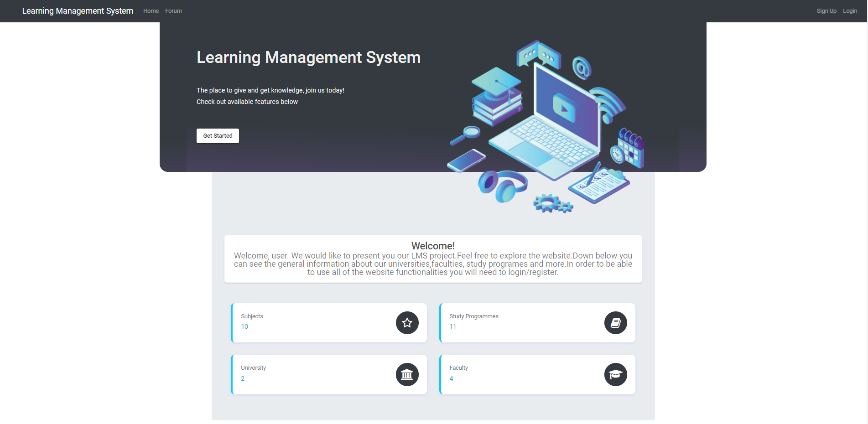Open the Home menu item in the navbar

tap(151, 10)
